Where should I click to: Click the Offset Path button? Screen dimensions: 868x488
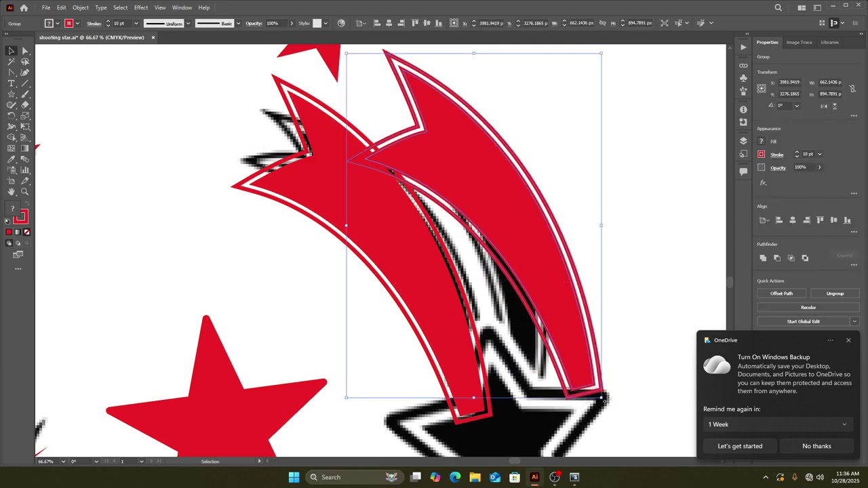781,293
